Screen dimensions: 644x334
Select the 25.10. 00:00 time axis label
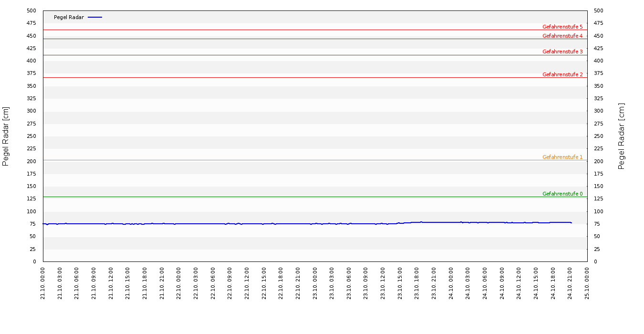pyautogui.click(x=587, y=283)
